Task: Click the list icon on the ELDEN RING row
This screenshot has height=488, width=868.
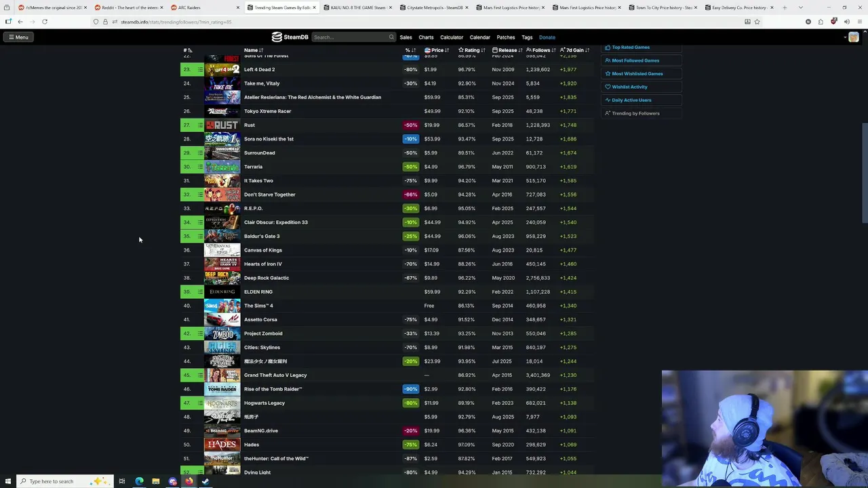Action: [200, 292]
